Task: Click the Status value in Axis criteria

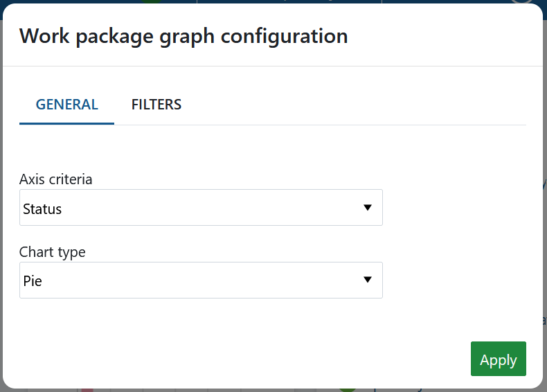Action: click(x=43, y=209)
